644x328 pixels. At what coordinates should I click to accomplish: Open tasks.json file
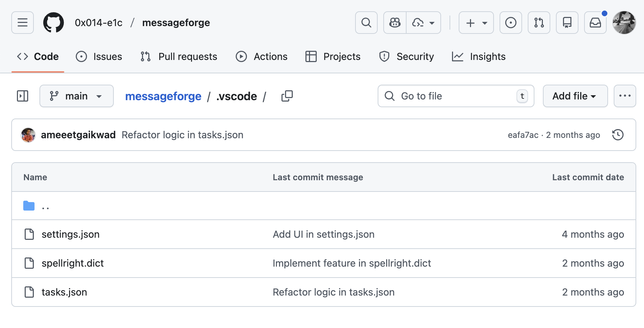[x=64, y=292]
